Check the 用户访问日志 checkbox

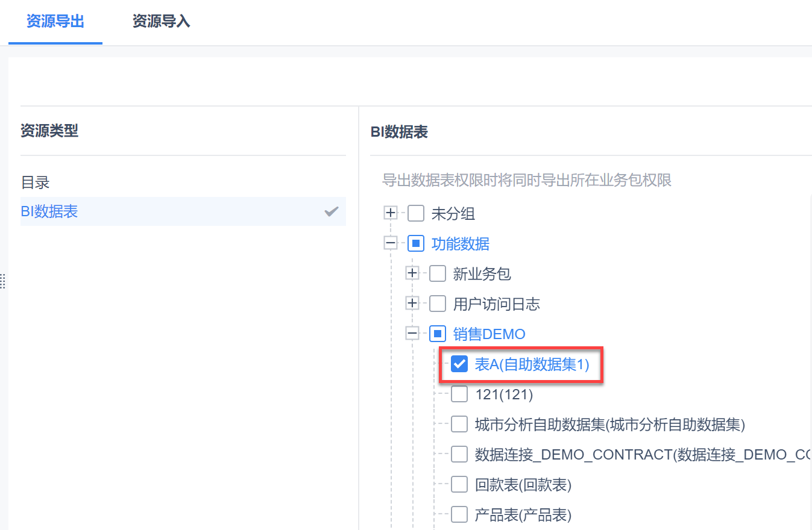coord(438,304)
